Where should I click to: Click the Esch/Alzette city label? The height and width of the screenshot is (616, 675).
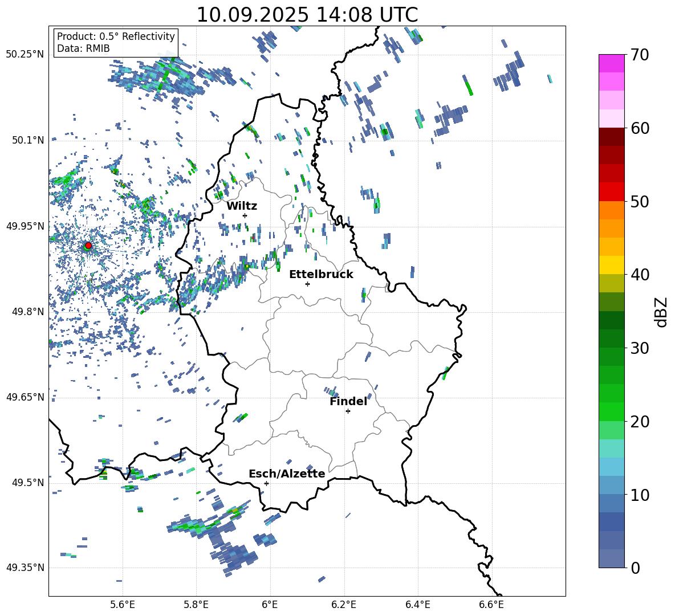(x=287, y=474)
